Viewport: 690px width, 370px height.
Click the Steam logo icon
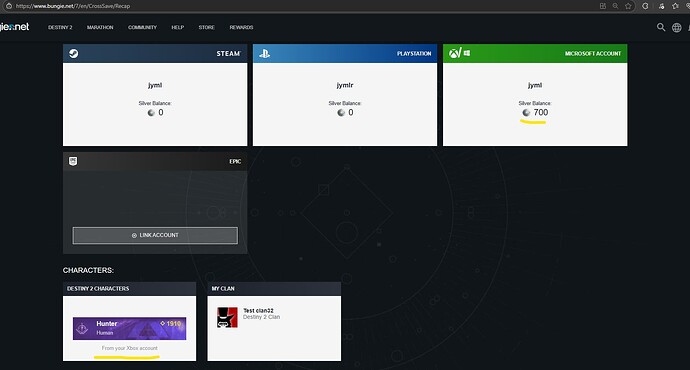pos(73,53)
